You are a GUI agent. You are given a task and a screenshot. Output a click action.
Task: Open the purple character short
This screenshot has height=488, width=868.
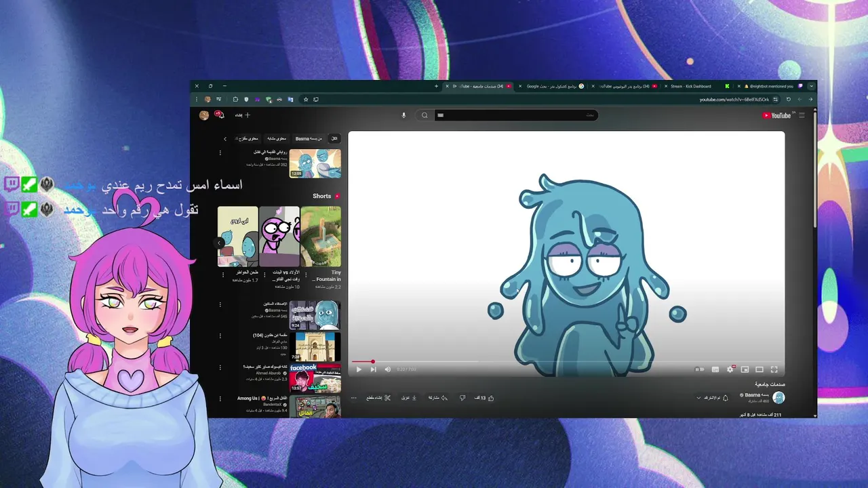(x=279, y=237)
